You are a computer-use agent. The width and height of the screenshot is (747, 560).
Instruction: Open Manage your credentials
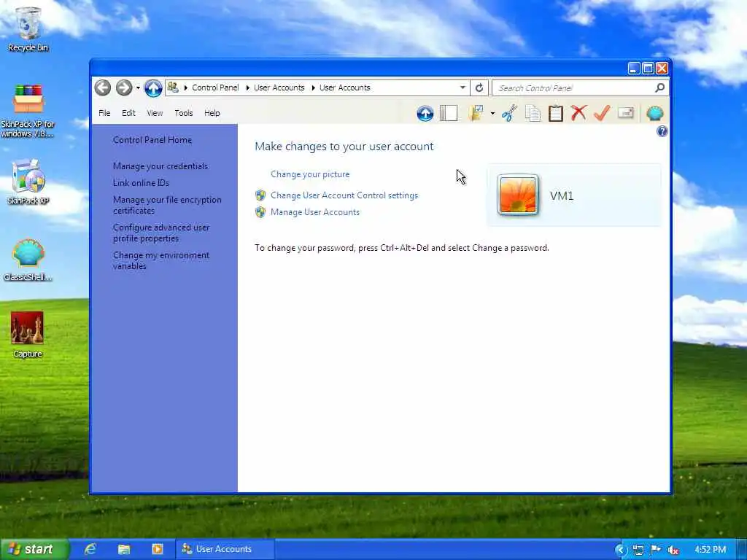click(160, 166)
